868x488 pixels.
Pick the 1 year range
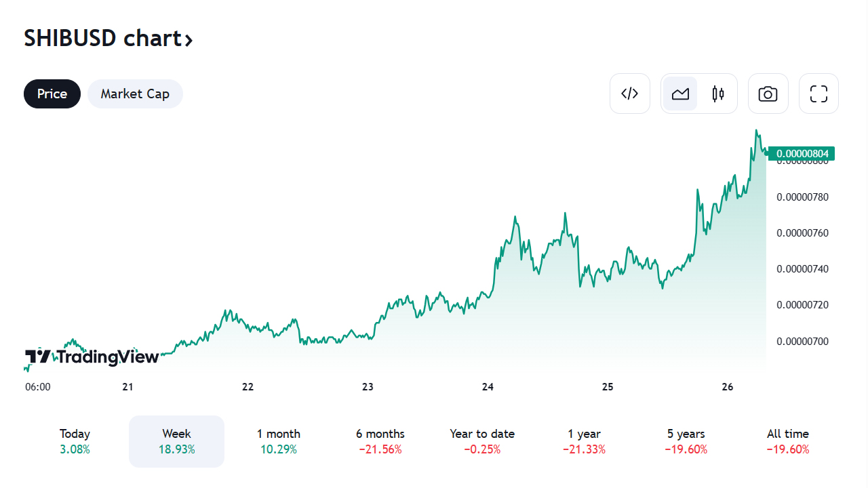[585, 441]
